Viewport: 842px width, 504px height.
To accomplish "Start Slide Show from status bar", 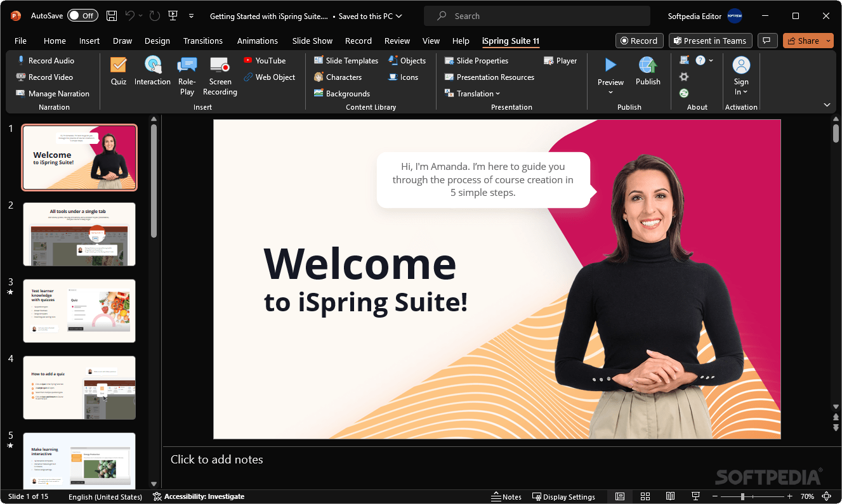I will tap(695, 496).
